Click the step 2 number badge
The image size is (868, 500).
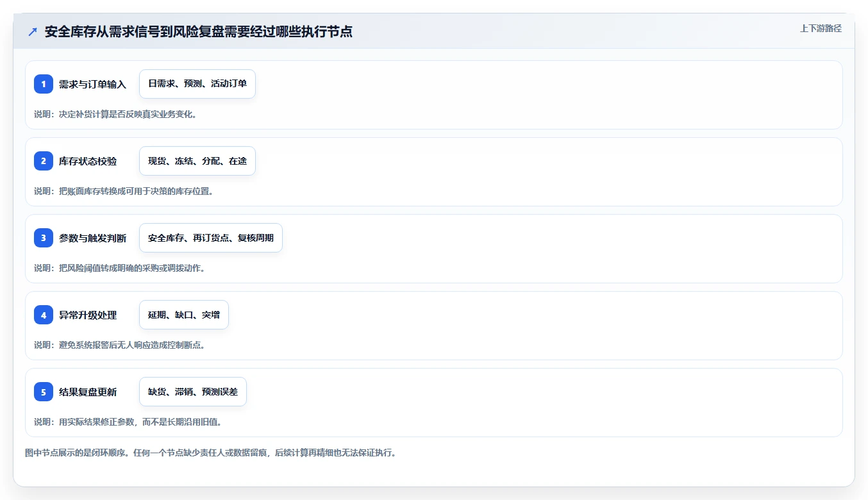[44, 161]
